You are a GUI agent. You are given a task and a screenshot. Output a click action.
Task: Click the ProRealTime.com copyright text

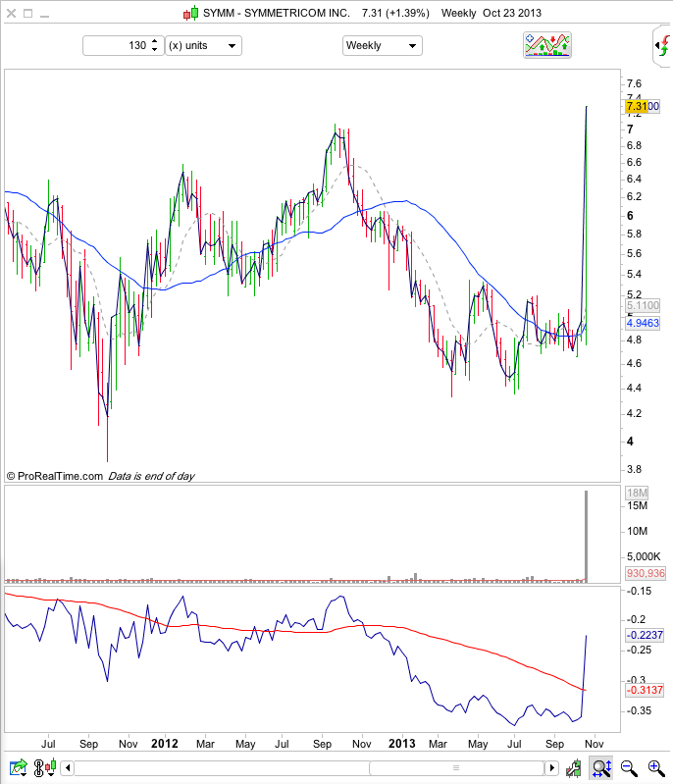[x=55, y=476]
